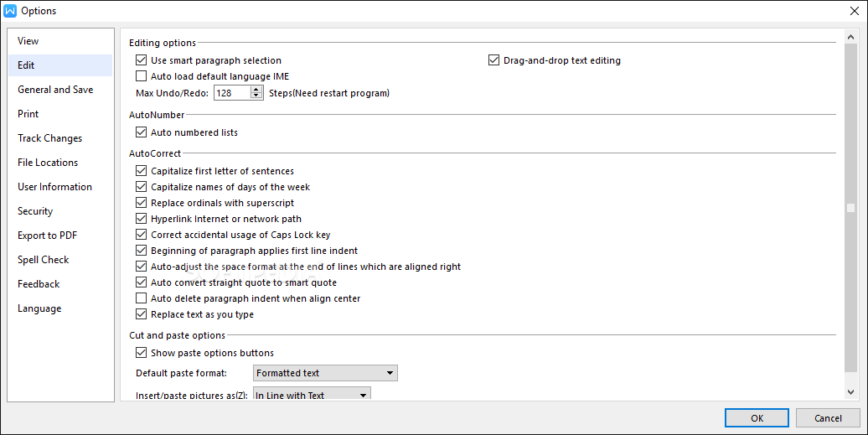Increase Max Undo/Redo steps with up arrow
This screenshot has width=868, height=435.
pos(256,90)
